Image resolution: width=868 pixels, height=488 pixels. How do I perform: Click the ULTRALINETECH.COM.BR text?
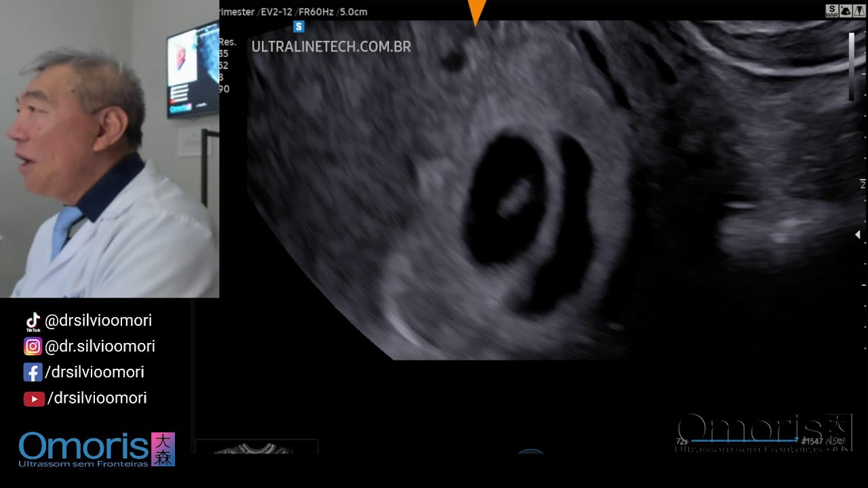coord(331,47)
